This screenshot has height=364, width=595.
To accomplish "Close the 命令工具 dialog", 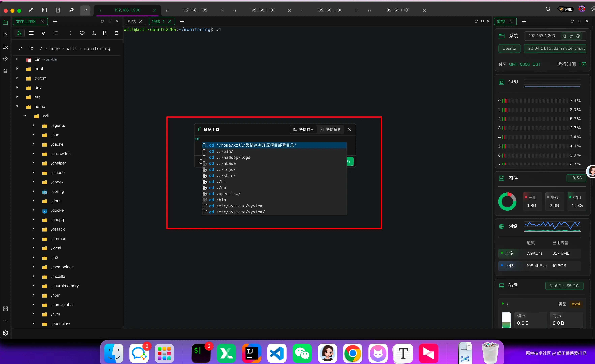I will point(349,129).
